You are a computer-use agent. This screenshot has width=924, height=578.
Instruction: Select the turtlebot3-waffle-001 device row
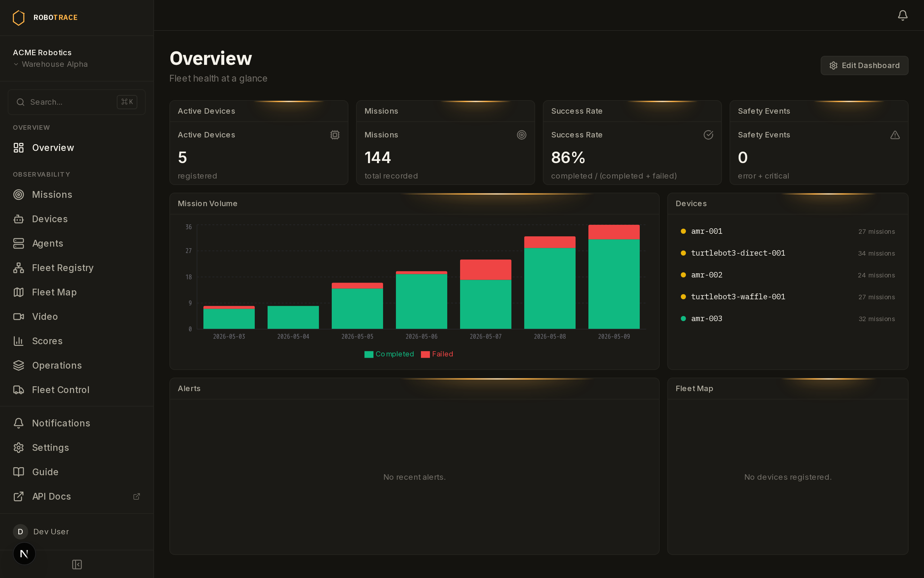(x=788, y=297)
